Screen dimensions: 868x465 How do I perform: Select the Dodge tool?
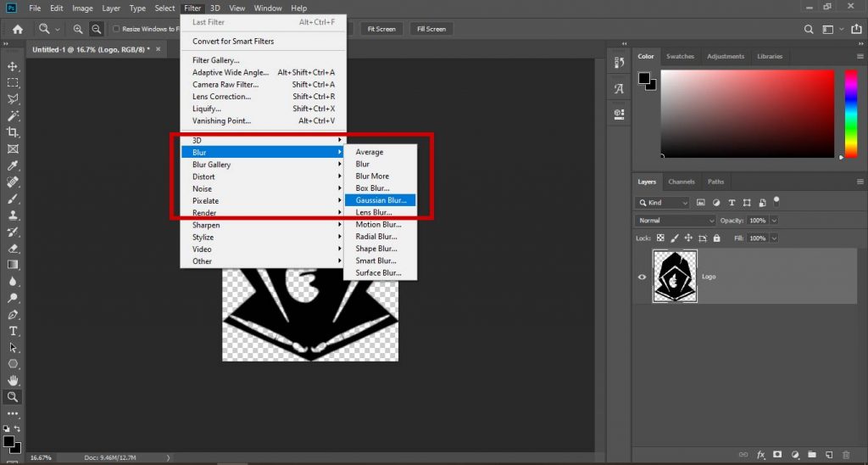click(12, 298)
